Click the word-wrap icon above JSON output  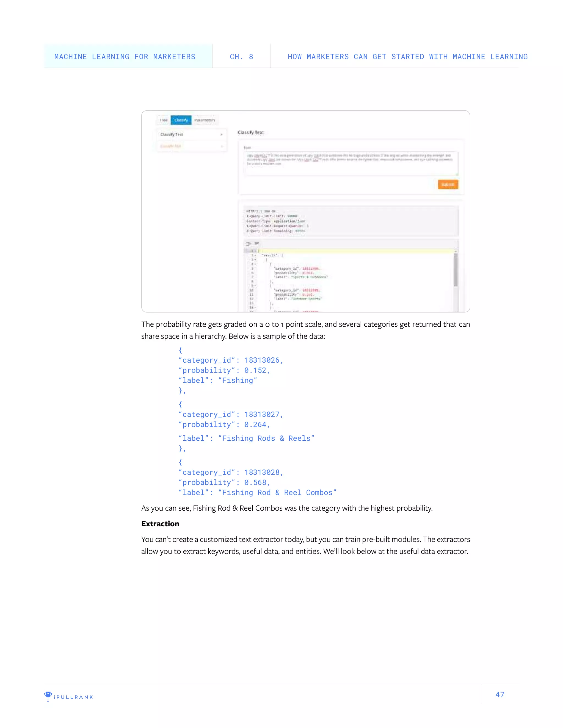click(256, 244)
